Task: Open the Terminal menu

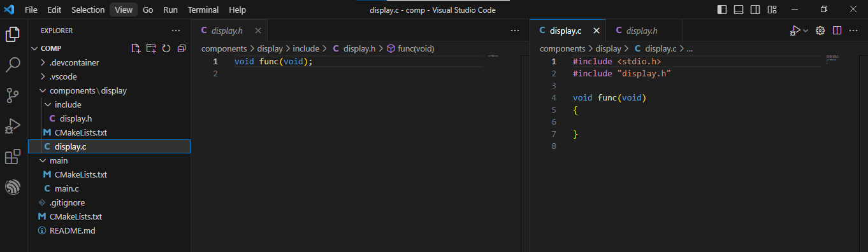Action: click(x=203, y=10)
